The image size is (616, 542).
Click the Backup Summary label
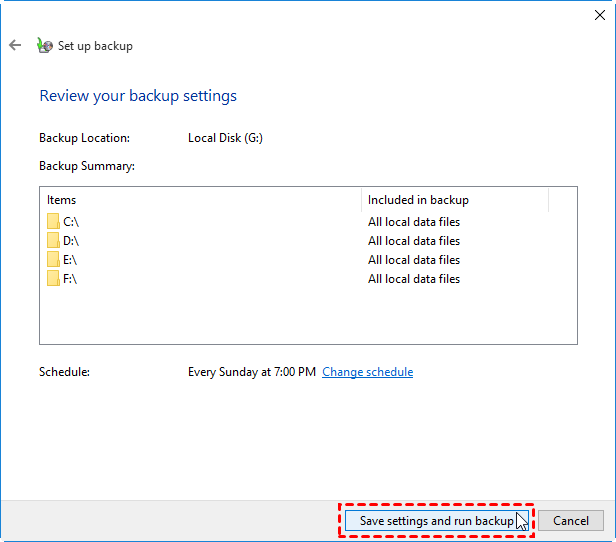87,166
